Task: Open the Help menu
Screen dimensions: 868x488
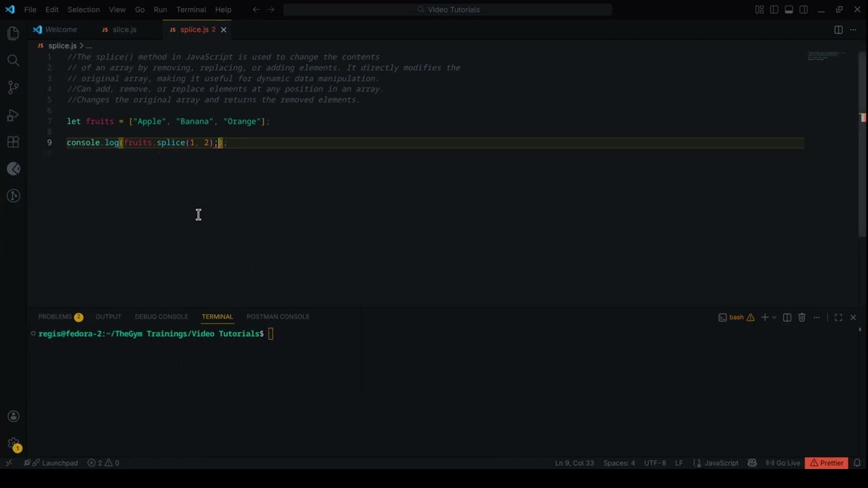Action: coord(223,9)
